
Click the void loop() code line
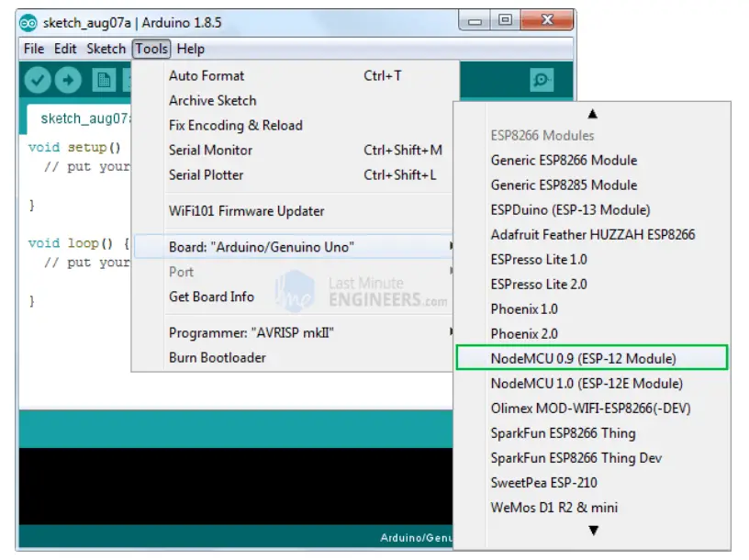click(x=79, y=243)
